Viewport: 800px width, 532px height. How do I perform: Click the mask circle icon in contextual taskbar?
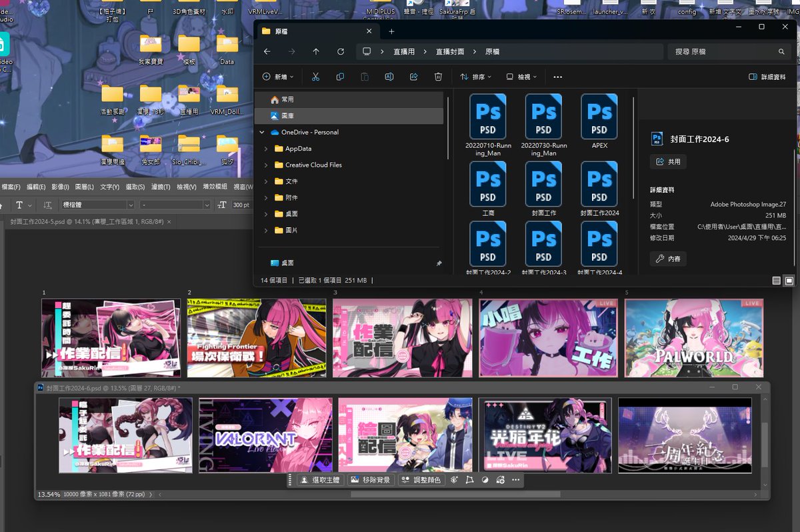(485, 480)
